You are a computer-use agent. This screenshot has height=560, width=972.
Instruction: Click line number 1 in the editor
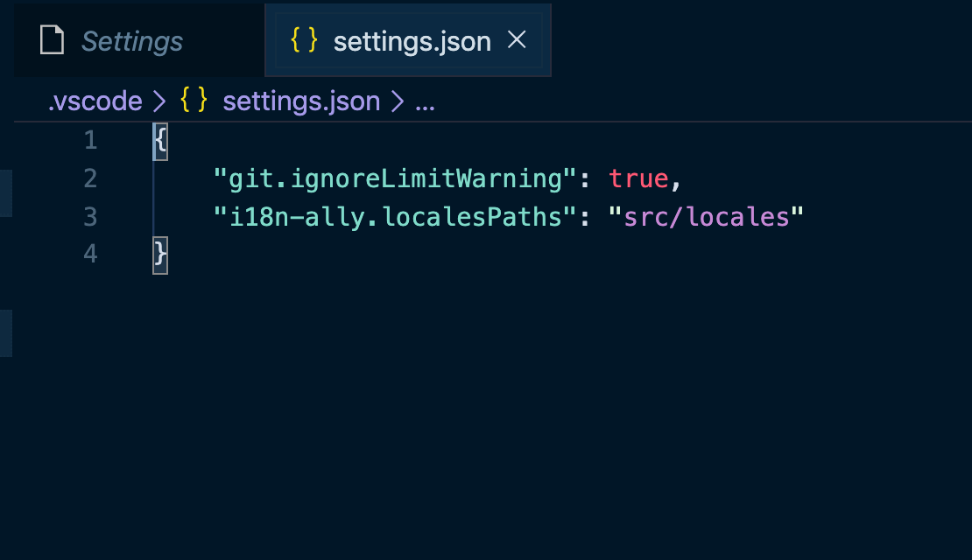click(x=90, y=140)
